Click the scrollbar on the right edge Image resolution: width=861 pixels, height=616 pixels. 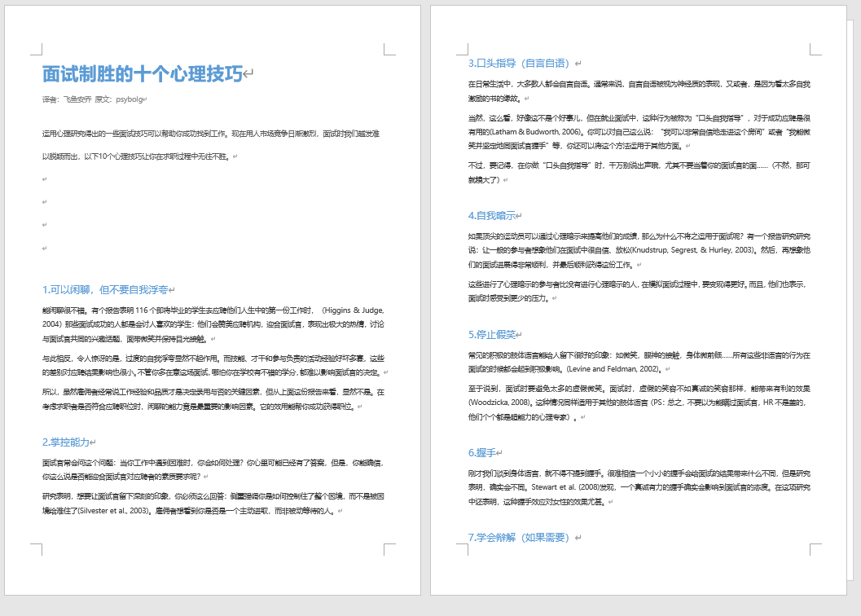click(x=856, y=244)
